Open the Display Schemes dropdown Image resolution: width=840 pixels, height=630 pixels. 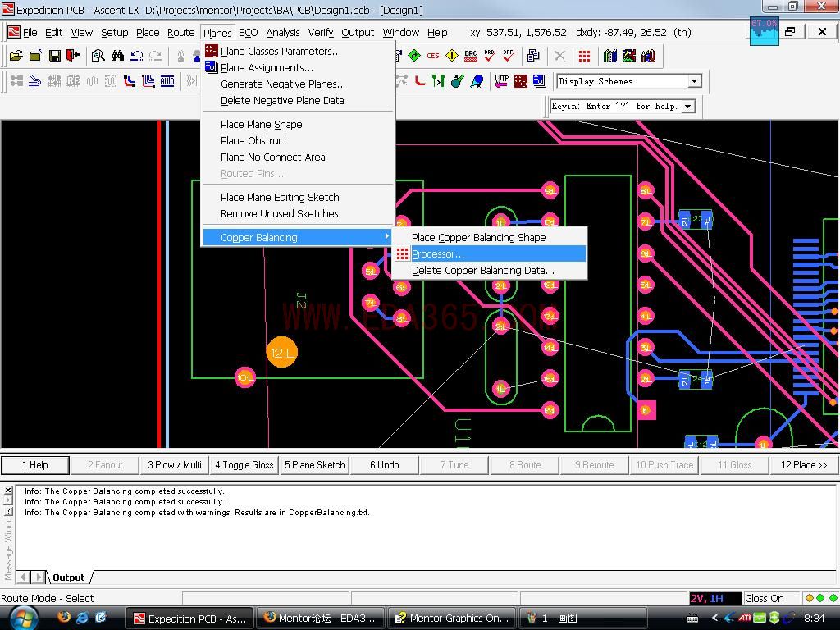[694, 81]
